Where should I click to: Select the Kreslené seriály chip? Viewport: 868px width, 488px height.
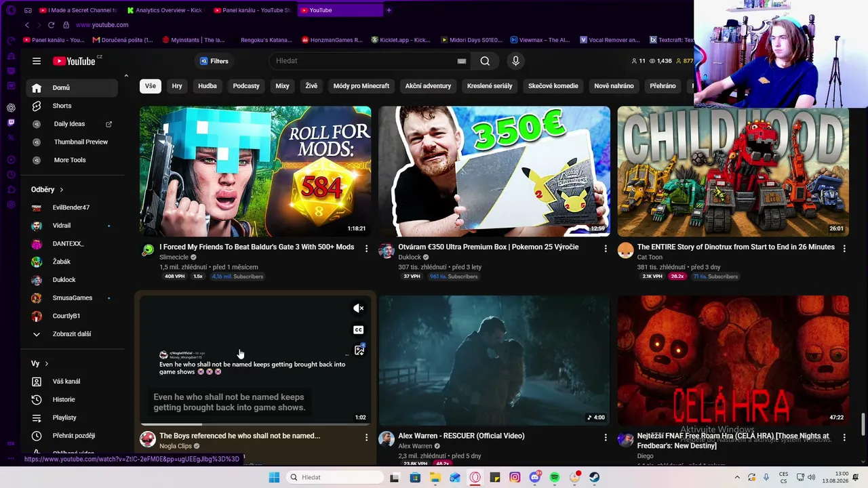pos(490,86)
